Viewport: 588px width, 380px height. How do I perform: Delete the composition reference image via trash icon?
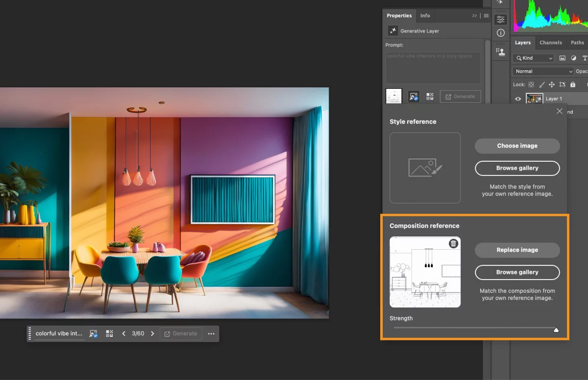pyautogui.click(x=453, y=244)
